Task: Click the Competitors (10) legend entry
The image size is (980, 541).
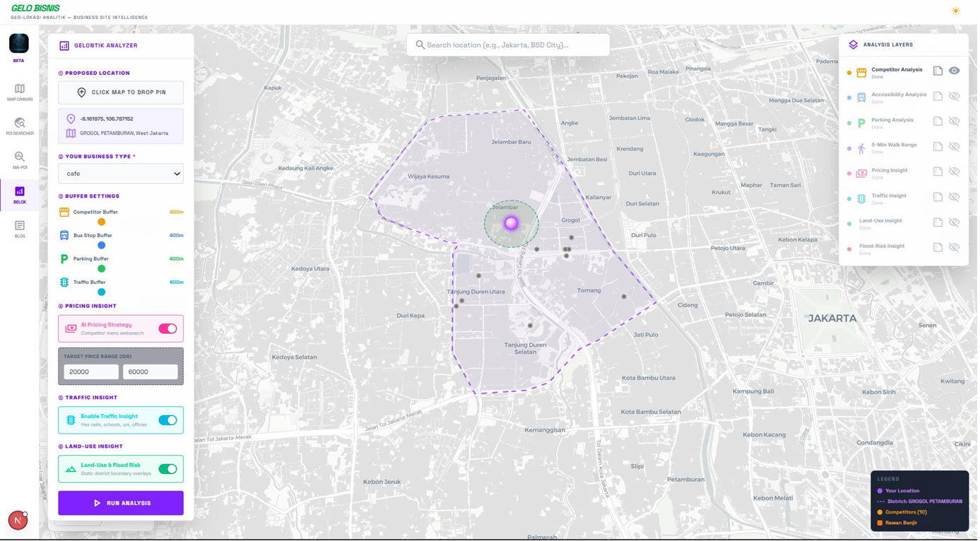Action: tap(904, 513)
